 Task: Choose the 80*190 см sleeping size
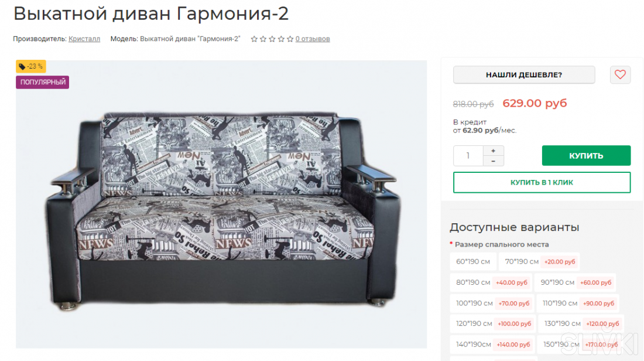point(491,282)
